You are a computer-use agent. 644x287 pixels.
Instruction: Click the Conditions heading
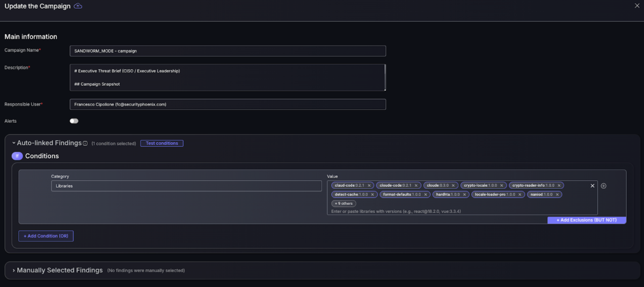[x=42, y=156]
